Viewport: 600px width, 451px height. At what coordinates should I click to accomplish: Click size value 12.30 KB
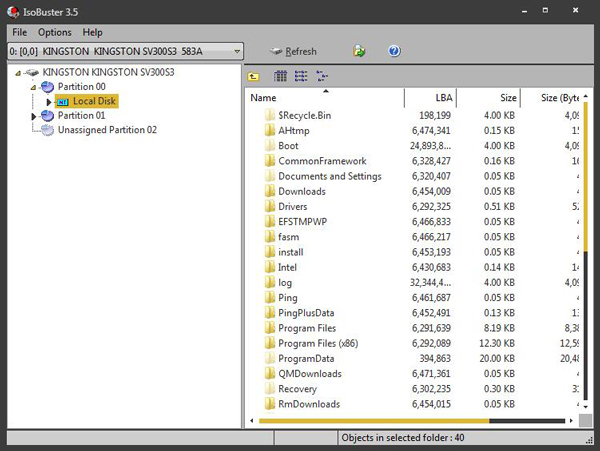tap(497, 343)
